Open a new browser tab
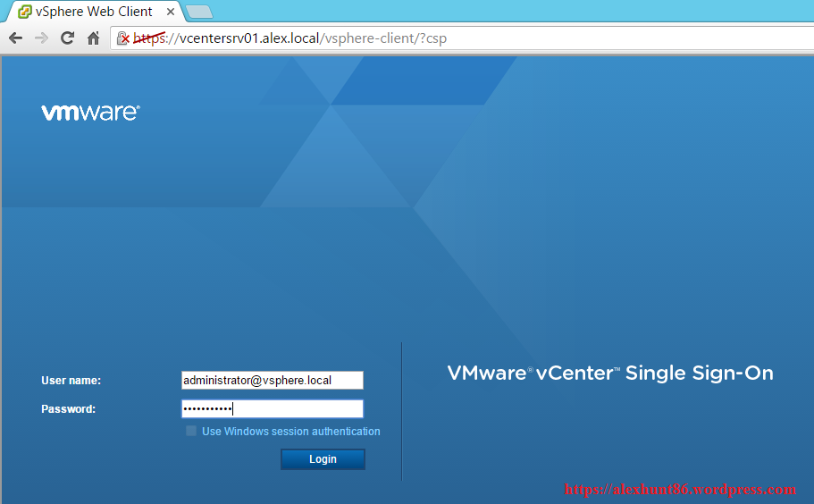 click(x=199, y=12)
